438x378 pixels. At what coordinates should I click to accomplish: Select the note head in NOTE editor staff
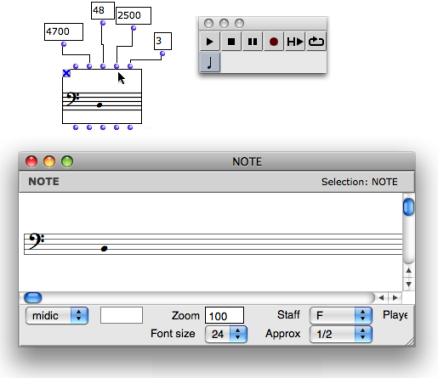point(104,248)
